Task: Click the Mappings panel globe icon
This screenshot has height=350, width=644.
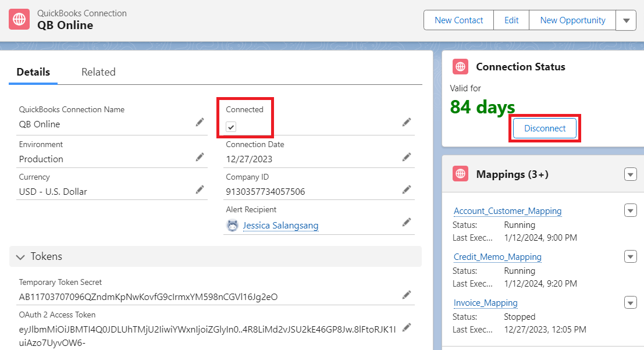Action: coord(460,174)
